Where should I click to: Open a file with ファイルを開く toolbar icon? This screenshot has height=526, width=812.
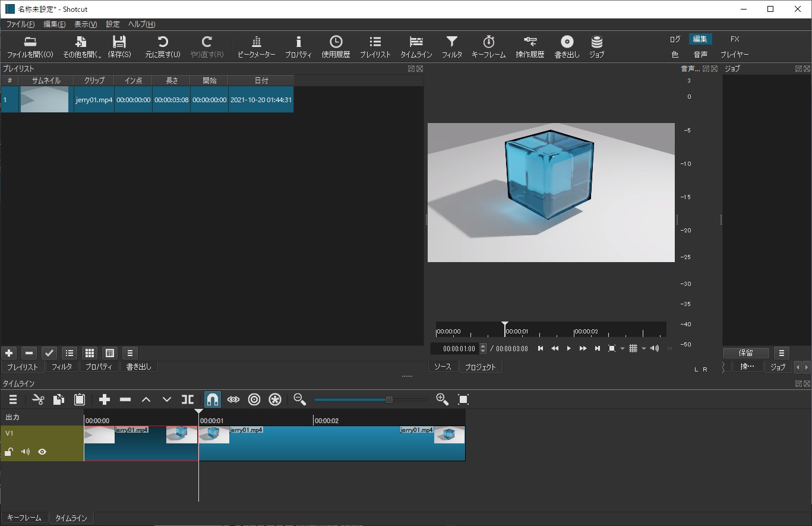[x=30, y=47]
